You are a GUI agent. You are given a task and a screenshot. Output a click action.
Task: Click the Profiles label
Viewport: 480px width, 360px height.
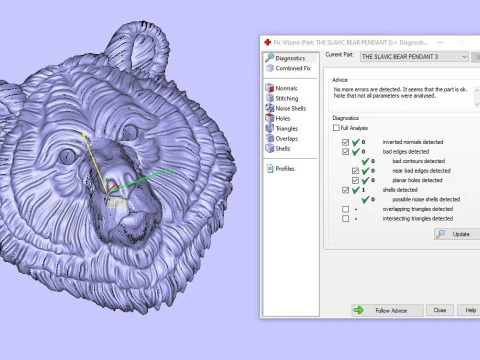285,169
